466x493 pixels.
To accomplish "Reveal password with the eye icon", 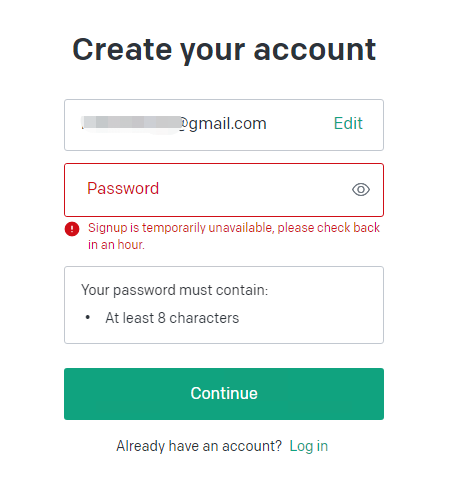I will [361, 189].
